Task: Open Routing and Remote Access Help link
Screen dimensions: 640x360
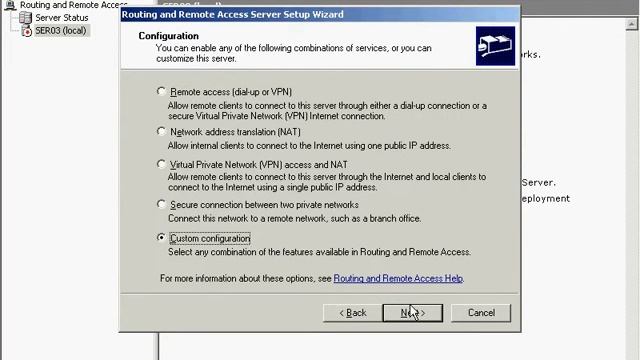Action: 398,278
